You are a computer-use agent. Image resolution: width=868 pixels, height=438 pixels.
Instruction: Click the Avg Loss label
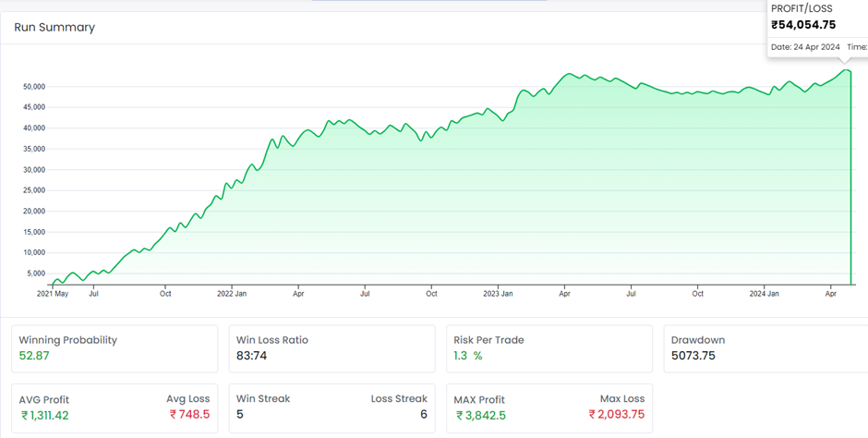point(188,398)
